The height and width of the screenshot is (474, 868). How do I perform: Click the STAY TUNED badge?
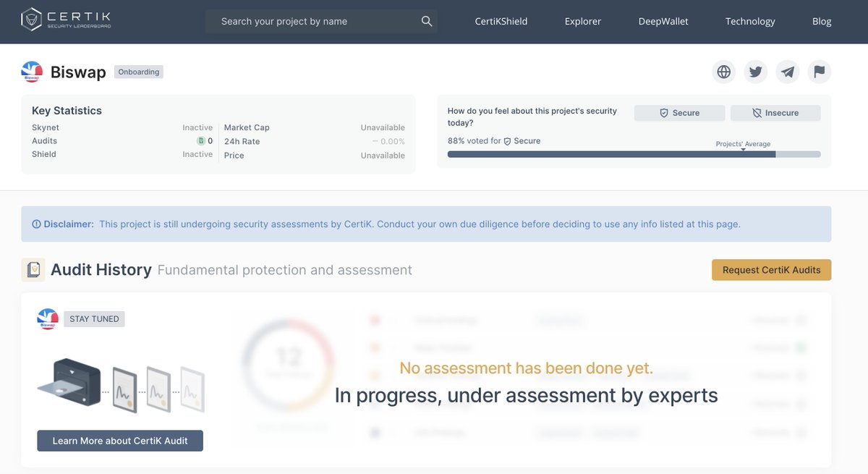click(94, 318)
